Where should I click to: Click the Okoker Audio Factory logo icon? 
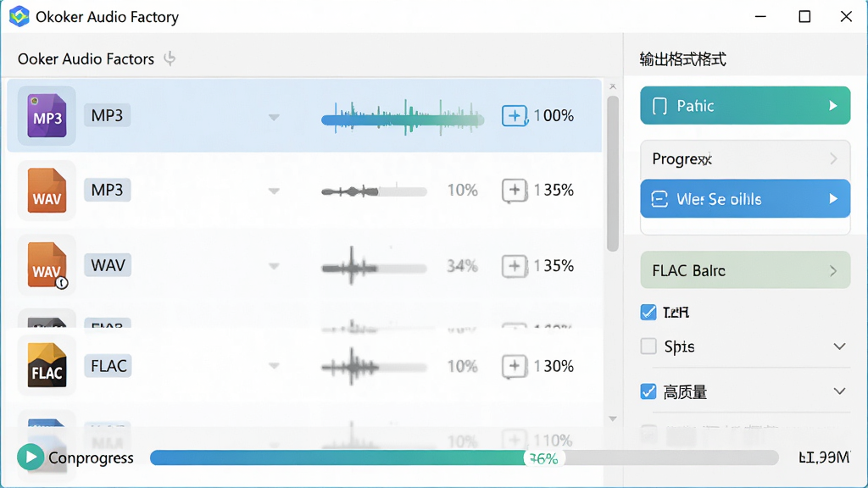pyautogui.click(x=19, y=17)
